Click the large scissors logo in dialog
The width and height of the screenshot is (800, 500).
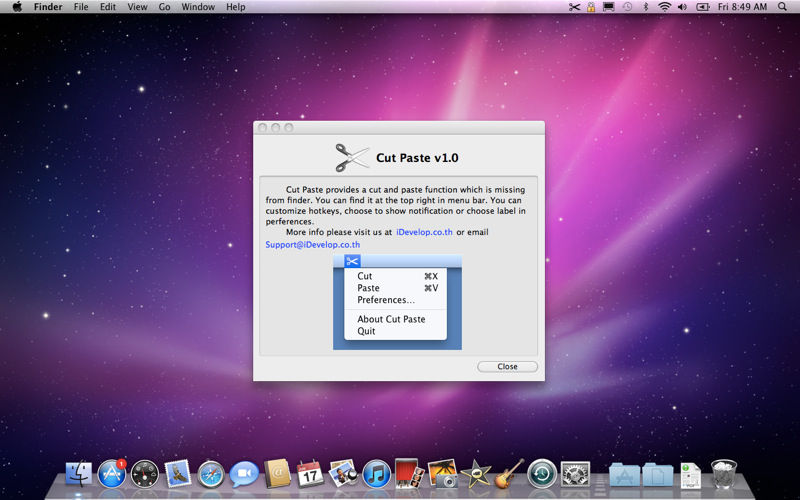[352, 157]
